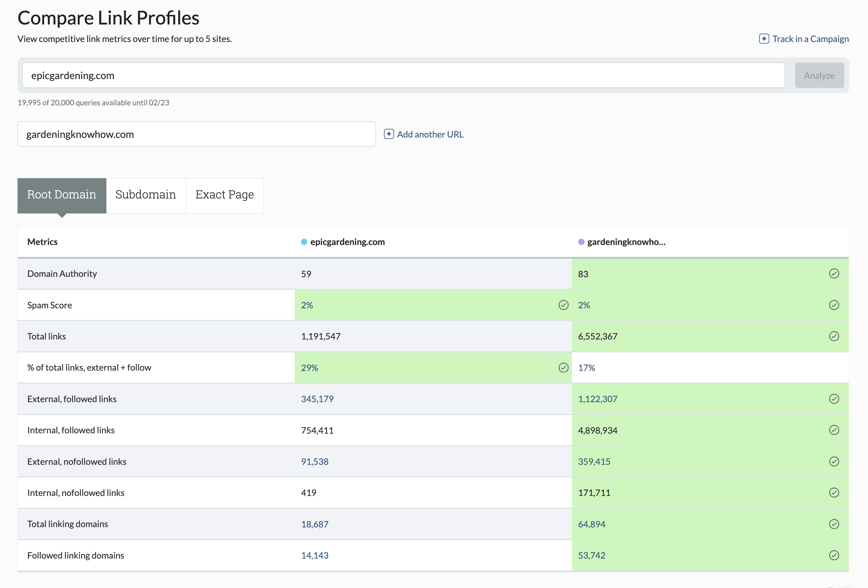Click purple dot next to gardeningknowho header
This screenshot has height=588, width=868.
coord(581,242)
